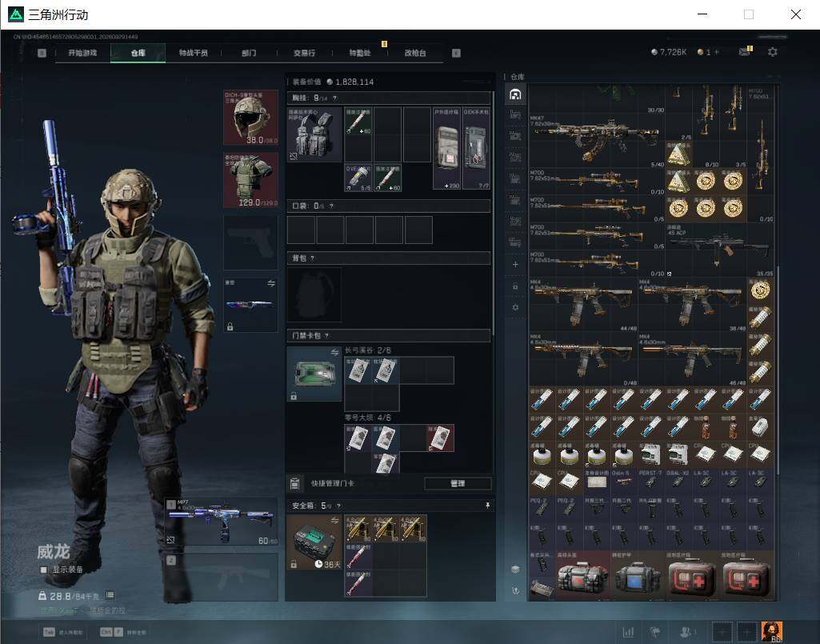
Task: Select the chest rig vest item
Action: click(314, 135)
